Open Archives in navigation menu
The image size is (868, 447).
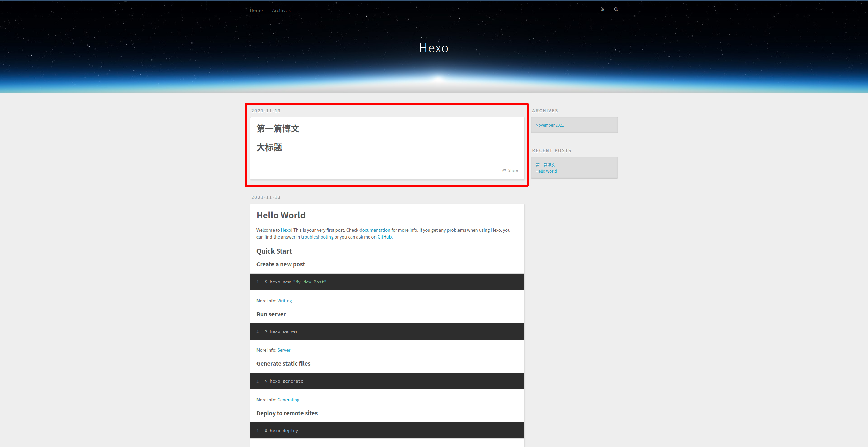tap(281, 10)
